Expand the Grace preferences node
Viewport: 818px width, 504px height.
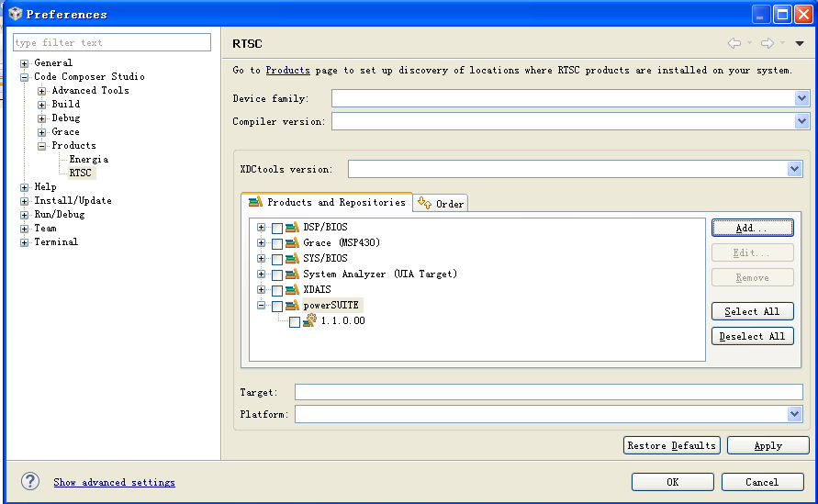(x=41, y=132)
